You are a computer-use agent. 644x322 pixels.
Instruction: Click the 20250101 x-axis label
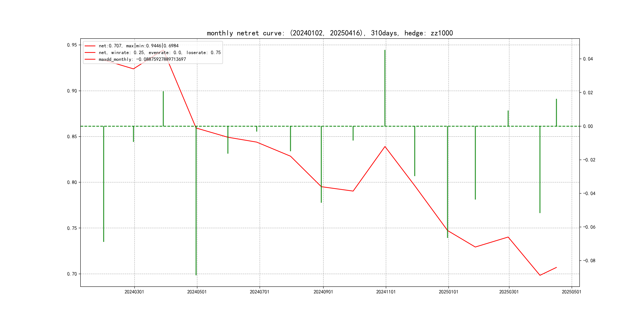(448, 292)
